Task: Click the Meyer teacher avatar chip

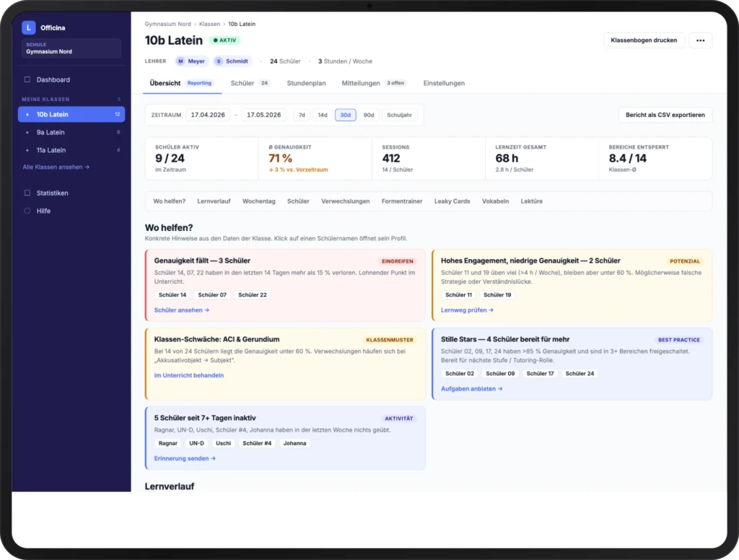Action: click(x=191, y=61)
